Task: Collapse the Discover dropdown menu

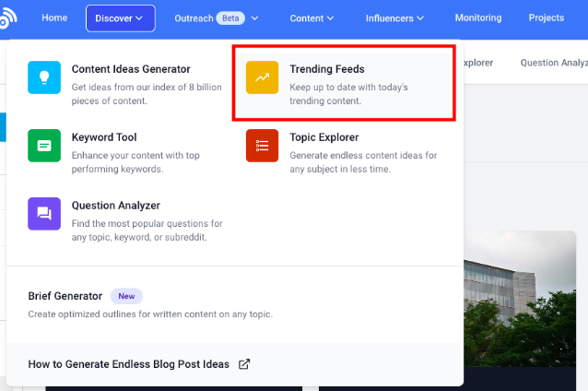Action: click(x=120, y=18)
